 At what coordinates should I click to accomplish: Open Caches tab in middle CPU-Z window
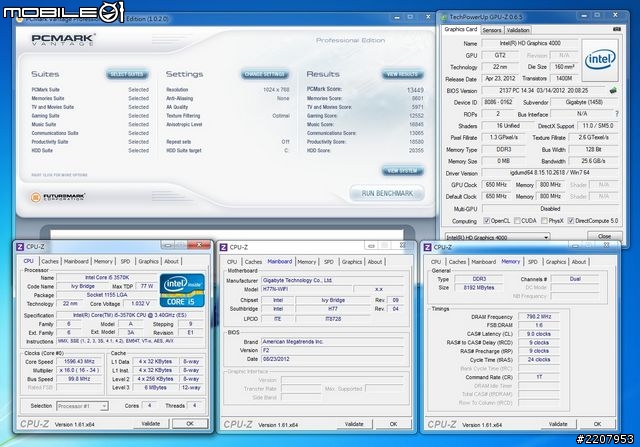pyautogui.click(x=253, y=262)
